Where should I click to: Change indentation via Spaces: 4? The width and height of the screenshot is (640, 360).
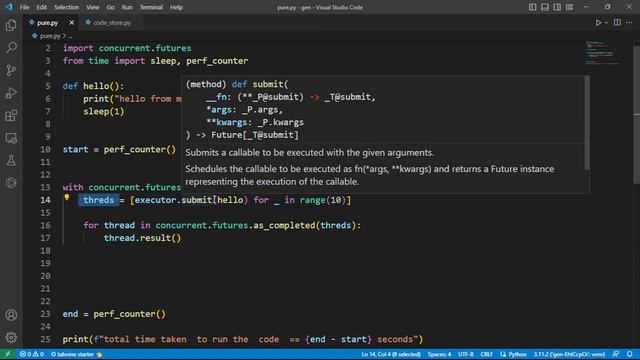pyautogui.click(x=439, y=354)
